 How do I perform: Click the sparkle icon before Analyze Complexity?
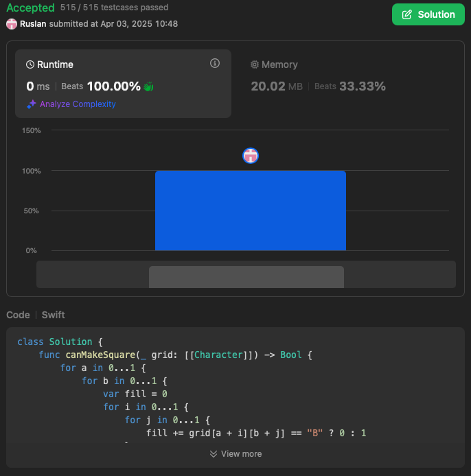coord(31,104)
